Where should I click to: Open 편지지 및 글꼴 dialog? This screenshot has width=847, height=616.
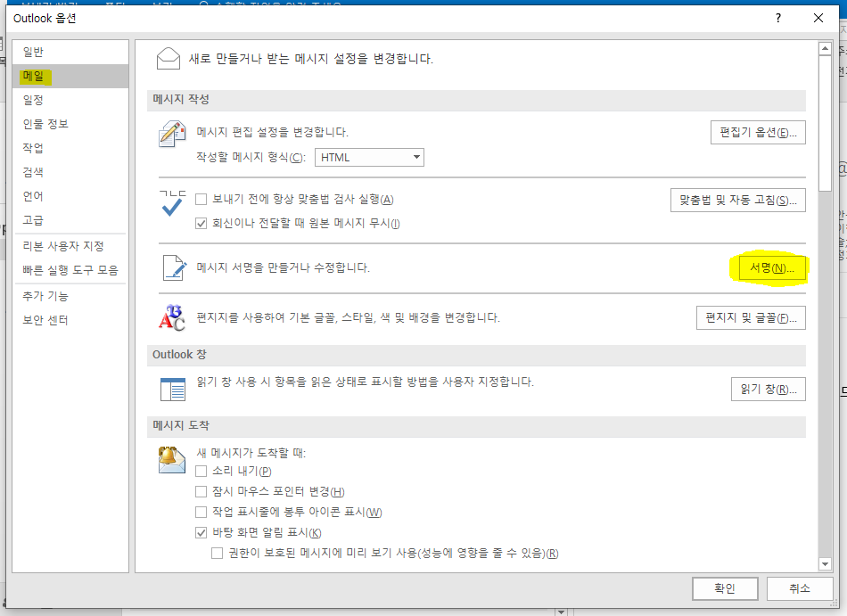pos(751,317)
